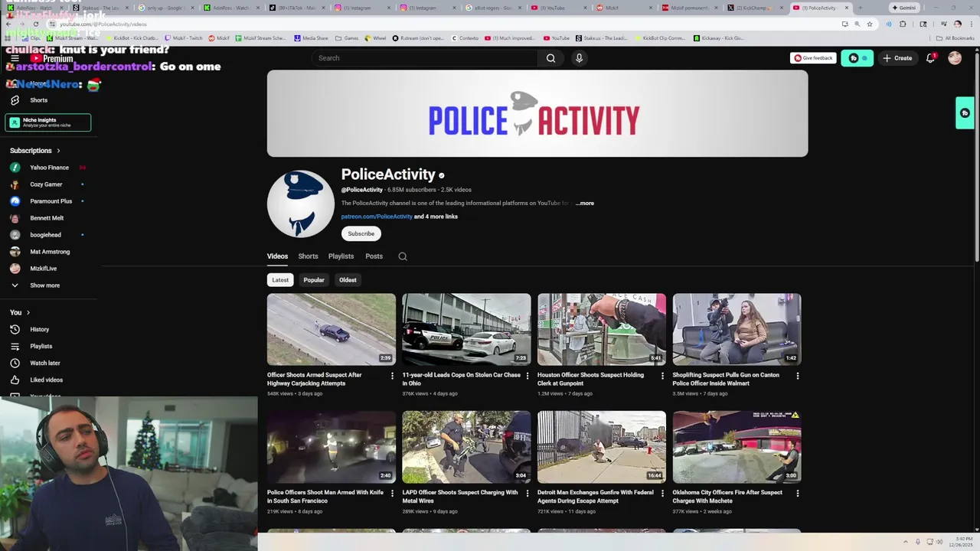The height and width of the screenshot is (551, 980).
Task: Click the PoliceActivity banner image
Action: pos(537,113)
